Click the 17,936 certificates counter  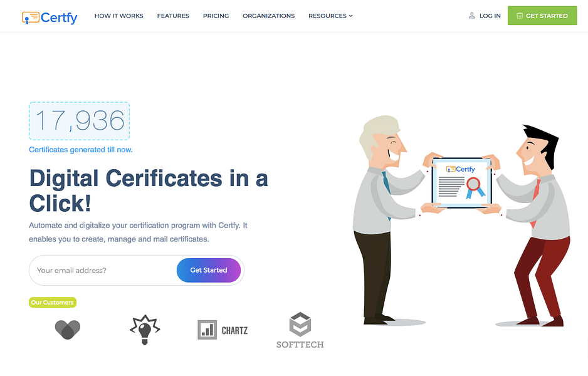point(80,121)
